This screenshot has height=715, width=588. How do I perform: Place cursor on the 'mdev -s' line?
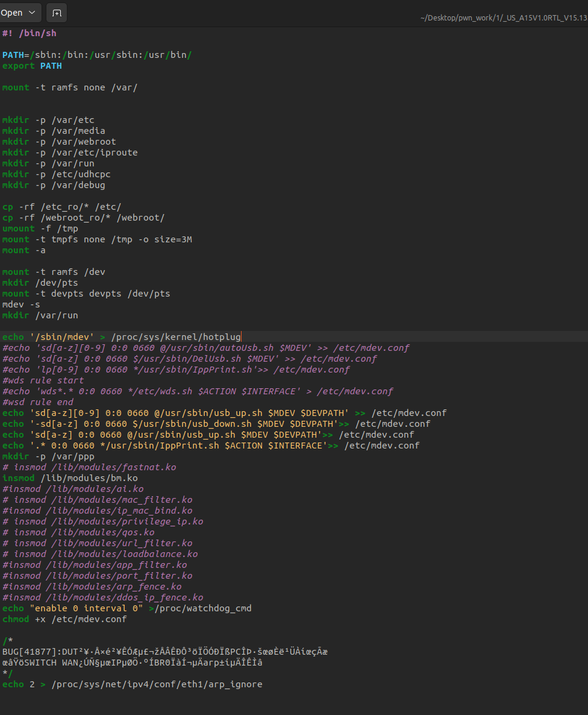21,304
